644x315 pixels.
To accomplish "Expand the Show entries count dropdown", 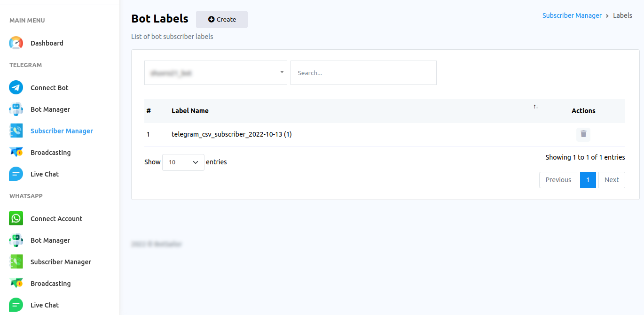I will point(183,162).
